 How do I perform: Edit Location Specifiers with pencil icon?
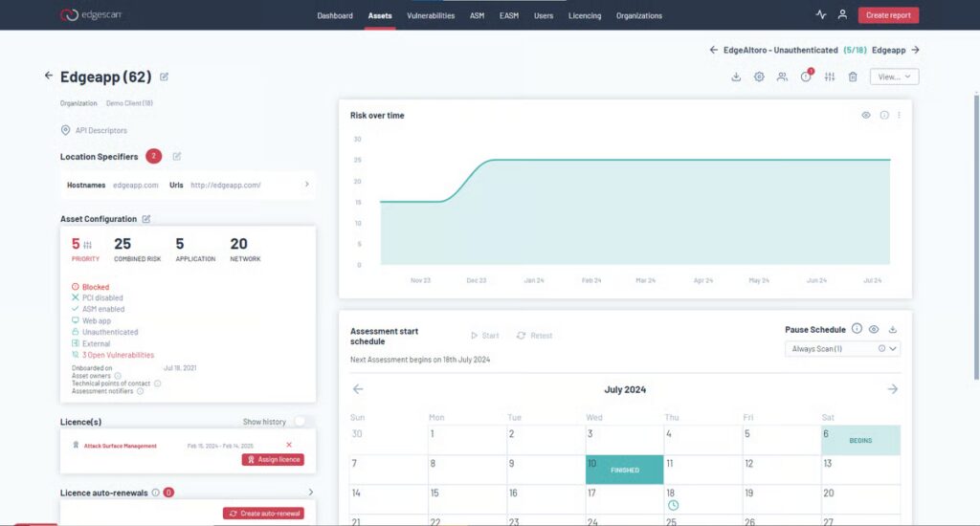coord(177,156)
